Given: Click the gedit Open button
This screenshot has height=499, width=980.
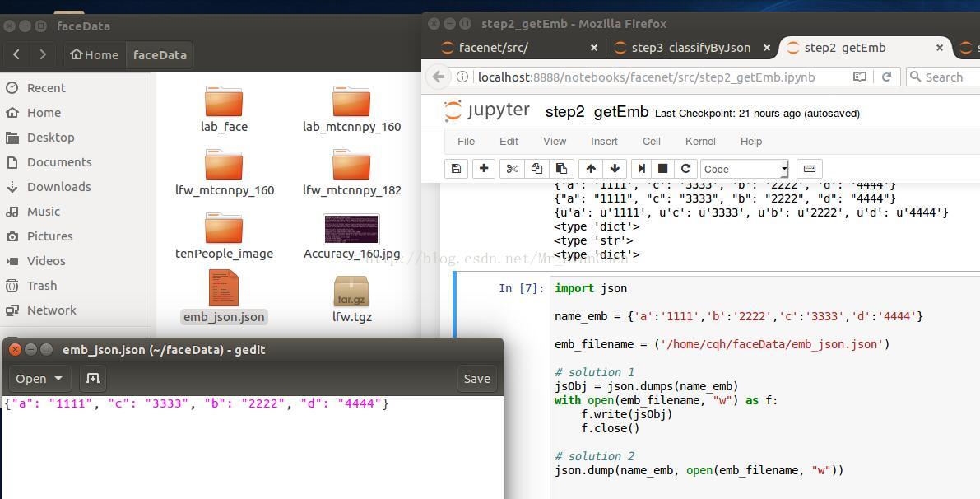Looking at the screenshot, I should tap(30, 378).
